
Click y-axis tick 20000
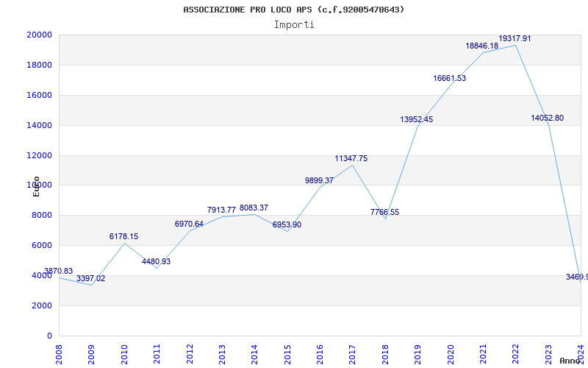(x=40, y=35)
